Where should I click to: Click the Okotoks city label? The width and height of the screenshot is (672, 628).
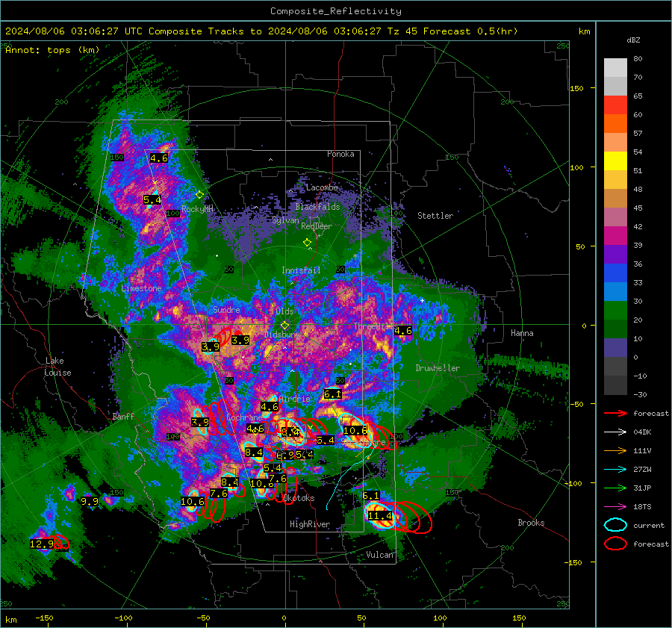(299, 498)
